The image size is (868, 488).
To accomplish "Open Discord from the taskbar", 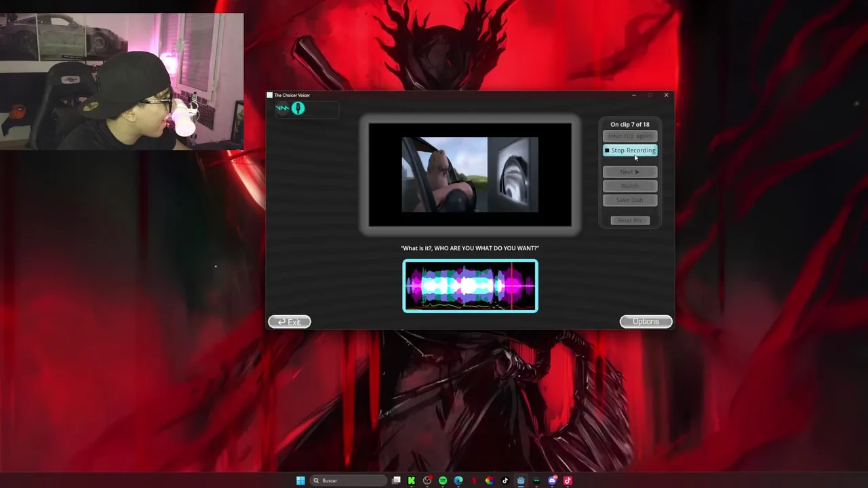I will click(552, 481).
